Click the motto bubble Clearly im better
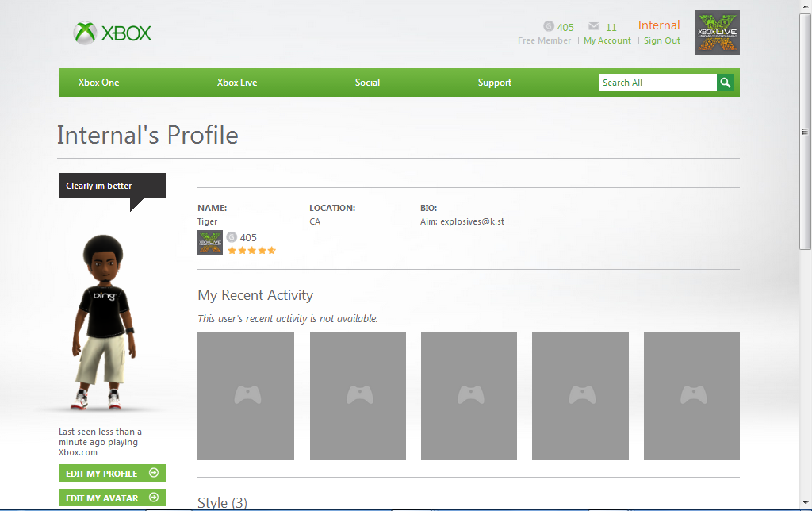The width and height of the screenshot is (812, 511). point(112,186)
